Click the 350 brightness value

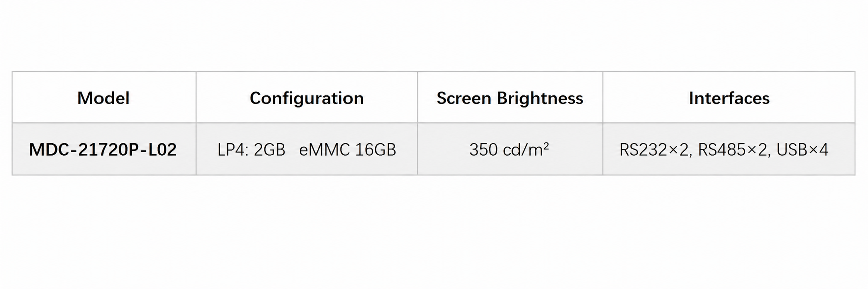[x=484, y=150]
